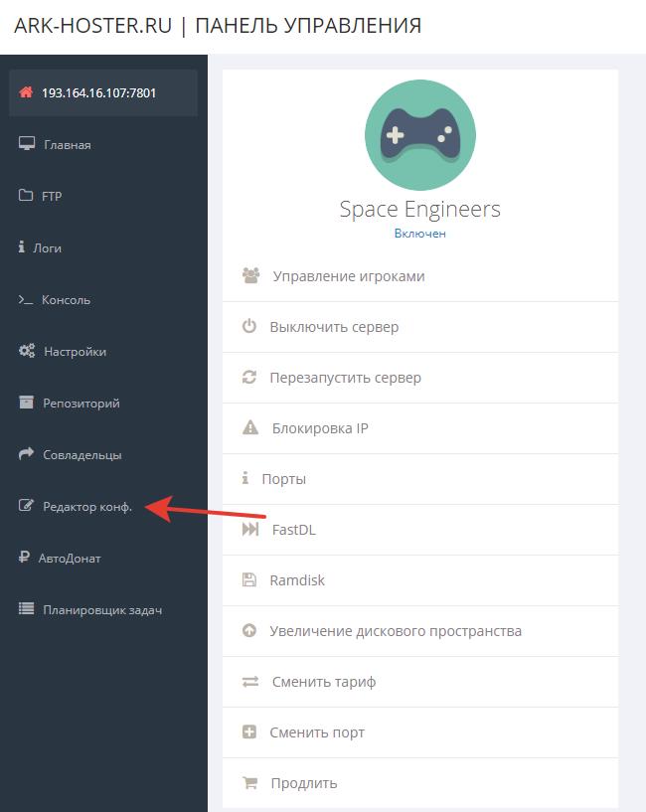Open Планировщик задач in the sidebar
The width and height of the screenshot is (646, 812).
pos(103,609)
